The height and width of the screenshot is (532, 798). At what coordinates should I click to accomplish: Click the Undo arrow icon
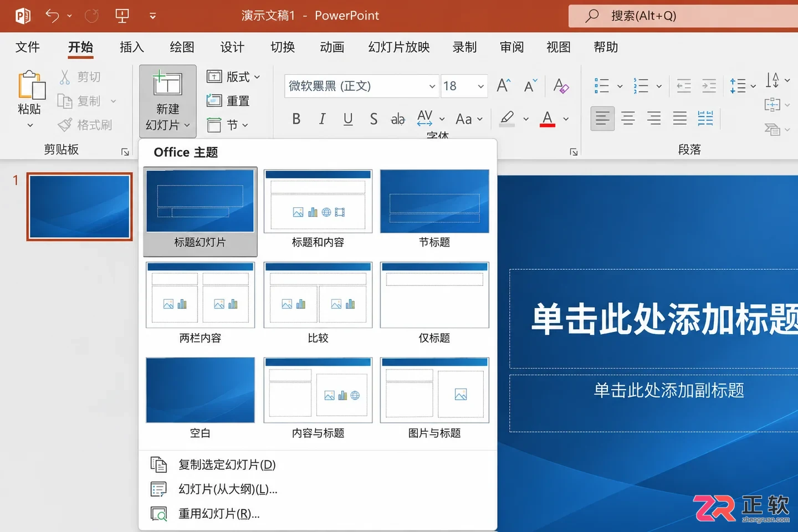coord(52,16)
